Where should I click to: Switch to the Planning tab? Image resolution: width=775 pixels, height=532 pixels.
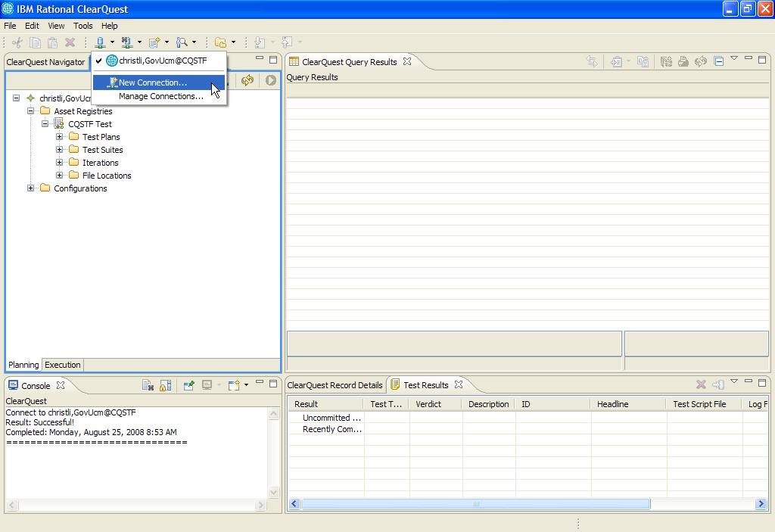(x=23, y=365)
